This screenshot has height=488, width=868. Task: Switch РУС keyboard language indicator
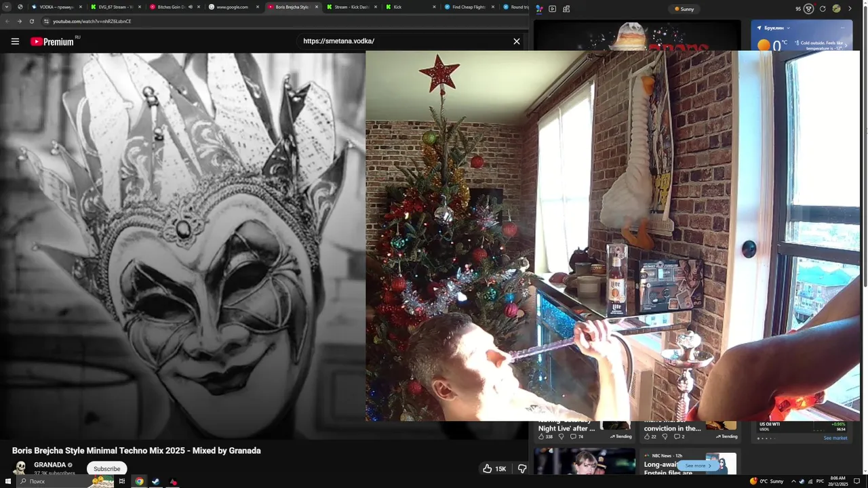[x=820, y=481]
